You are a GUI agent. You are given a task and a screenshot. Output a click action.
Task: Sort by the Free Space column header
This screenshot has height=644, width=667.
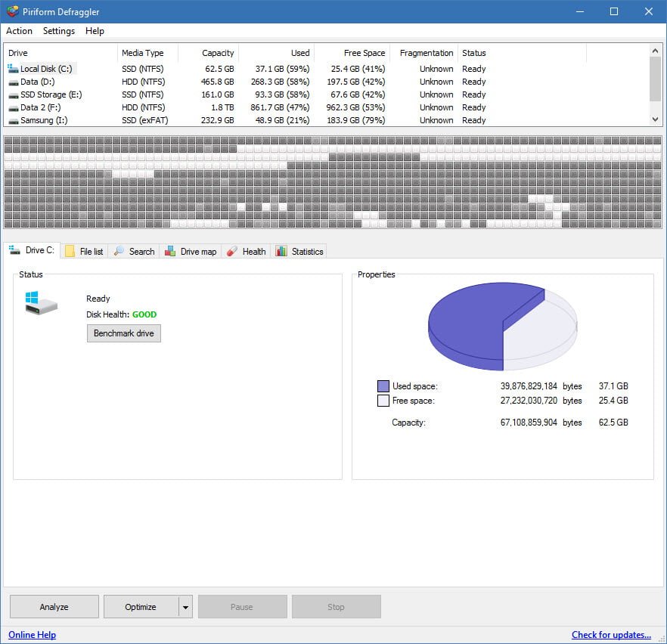(x=352, y=53)
